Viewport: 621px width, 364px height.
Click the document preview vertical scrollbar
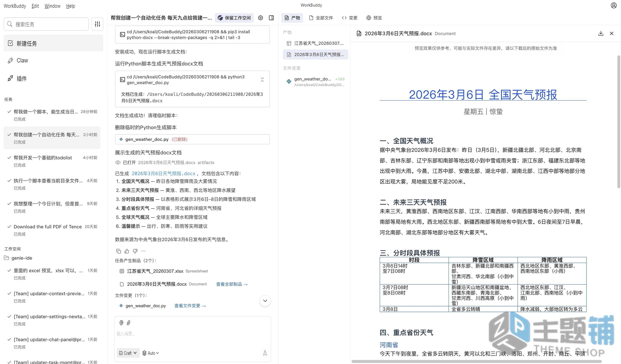[618, 122]
